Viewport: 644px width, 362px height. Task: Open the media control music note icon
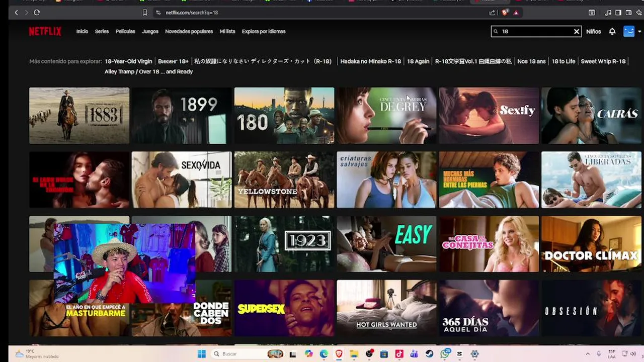point(608,13)
